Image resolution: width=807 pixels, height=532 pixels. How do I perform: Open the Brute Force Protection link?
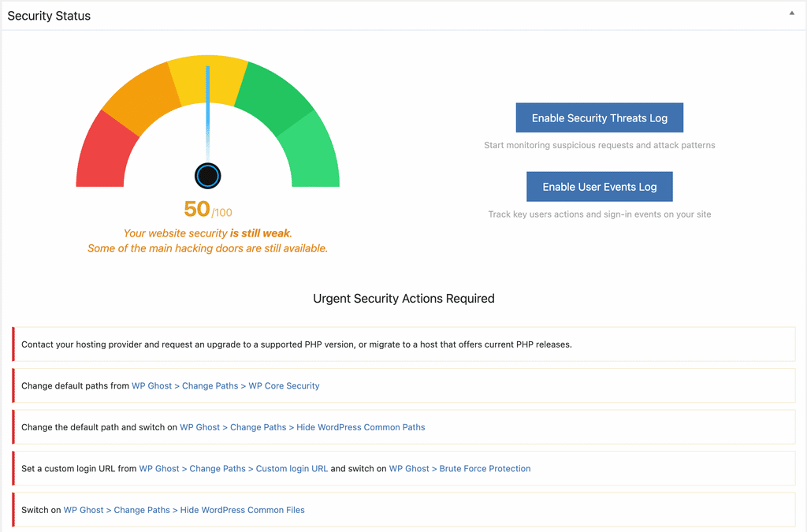pyautogui.click(x=485, y=468)
